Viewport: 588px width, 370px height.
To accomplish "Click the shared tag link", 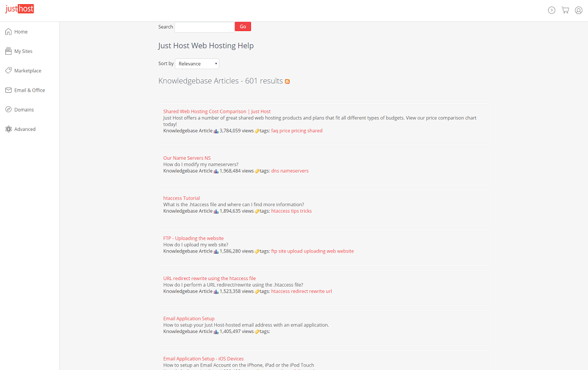I will pyautogui.click(x=315, y=131).
